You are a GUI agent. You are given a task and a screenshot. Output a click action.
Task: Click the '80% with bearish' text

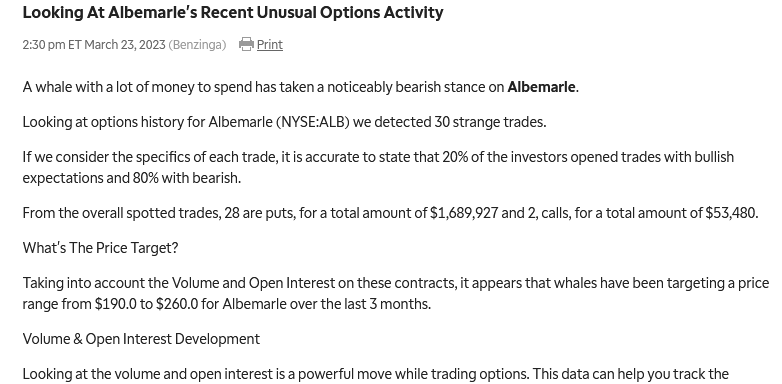185,178
